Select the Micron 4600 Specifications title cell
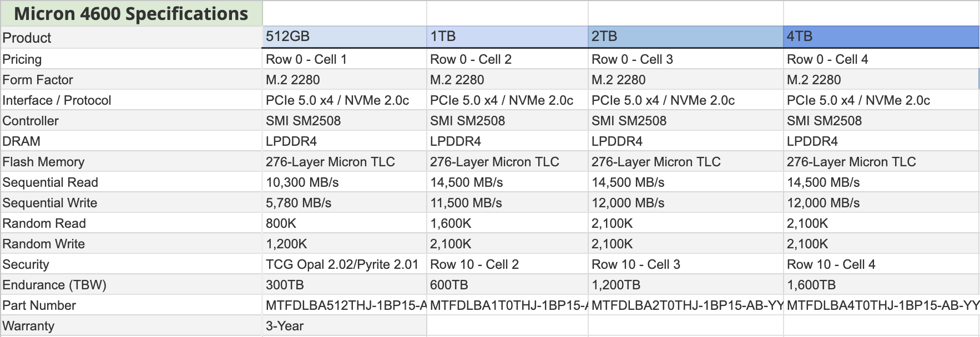 [x=131, y=14]
